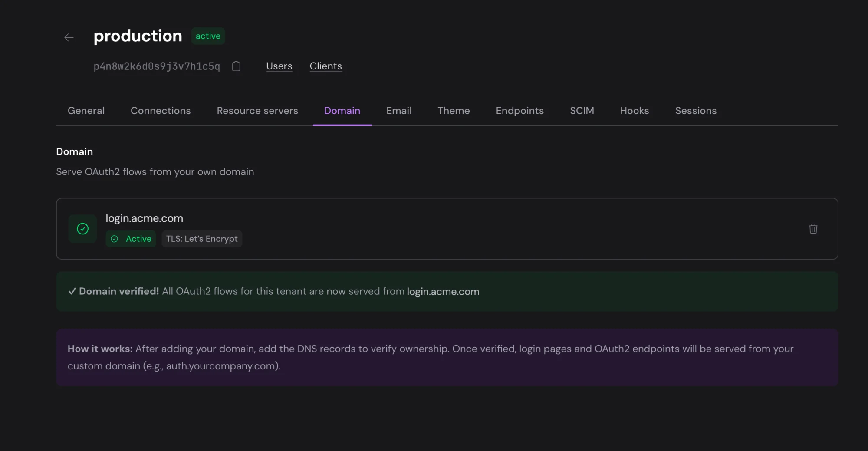This screenshot has height=451, width=868.
Task: Switch to the General tab
Action: point(86,111)
